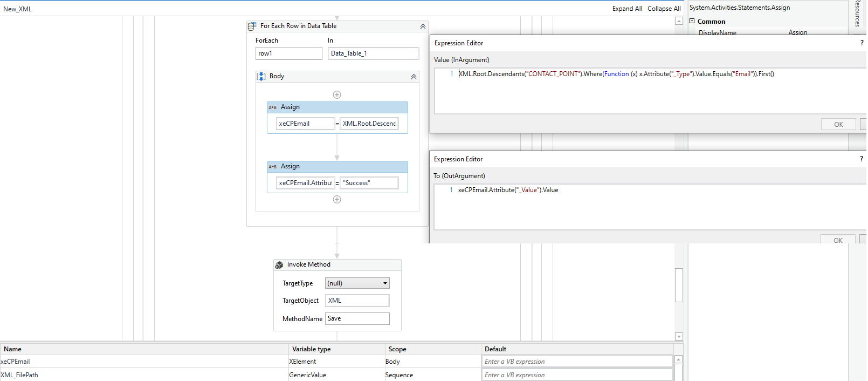The height and width of the screenshot is (381, 868).
Task: Click the Name column header in variables panel
Action: (x=144, y=349)
